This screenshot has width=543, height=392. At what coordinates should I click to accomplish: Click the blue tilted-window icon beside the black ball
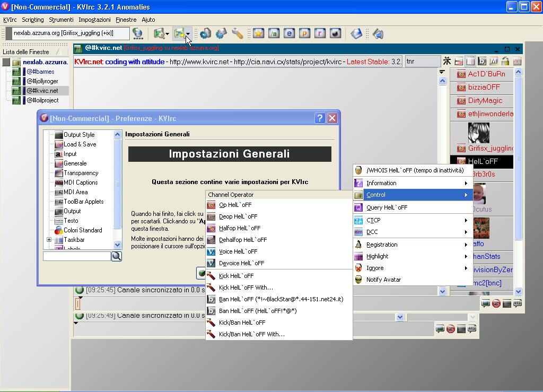pyautogui.click(x=356, y=33)
